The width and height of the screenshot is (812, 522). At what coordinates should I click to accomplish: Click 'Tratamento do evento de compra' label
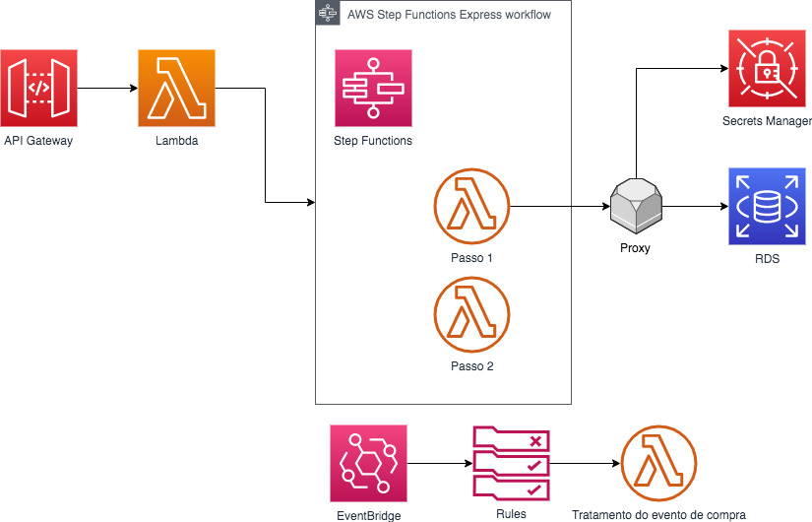pos(658,515)
